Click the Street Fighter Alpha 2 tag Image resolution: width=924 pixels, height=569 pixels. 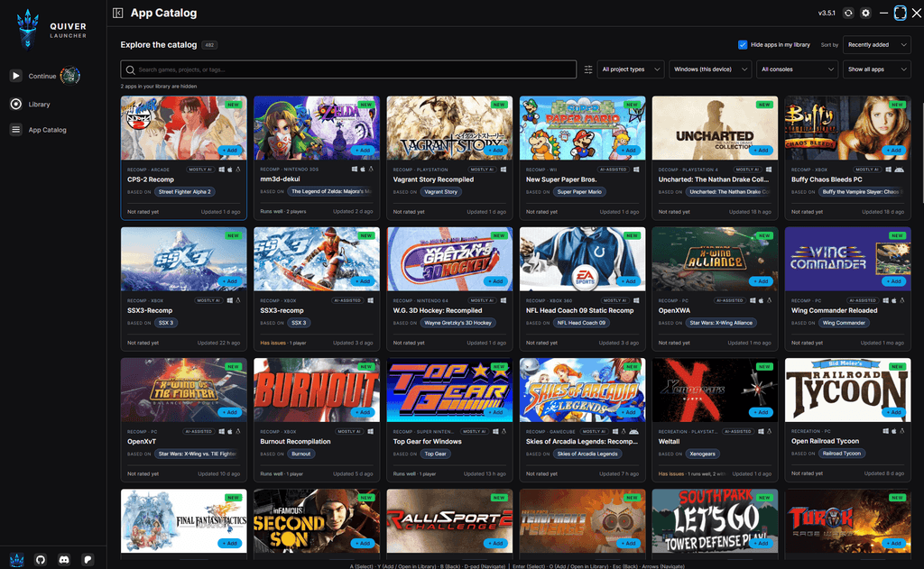coord(184,192)
